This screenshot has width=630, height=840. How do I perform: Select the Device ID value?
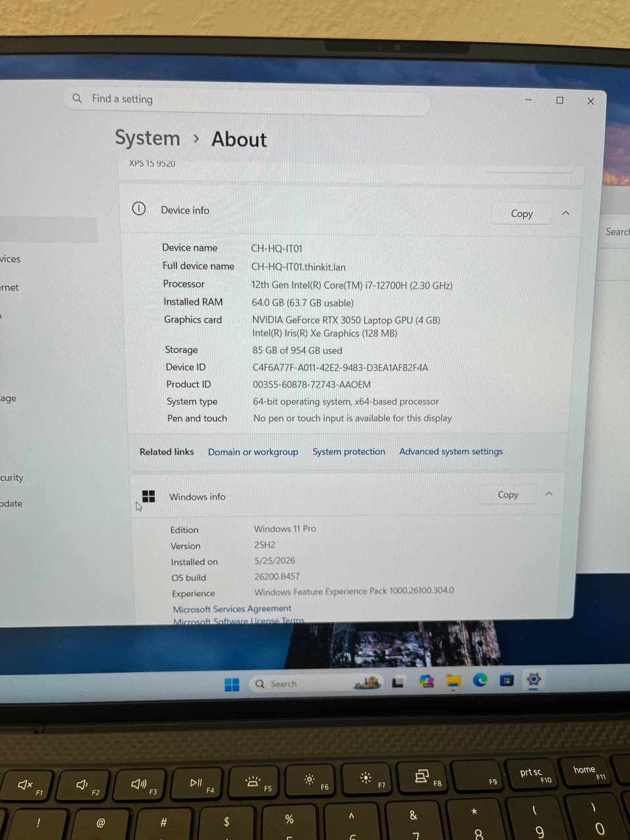click(x=341, y=367)
